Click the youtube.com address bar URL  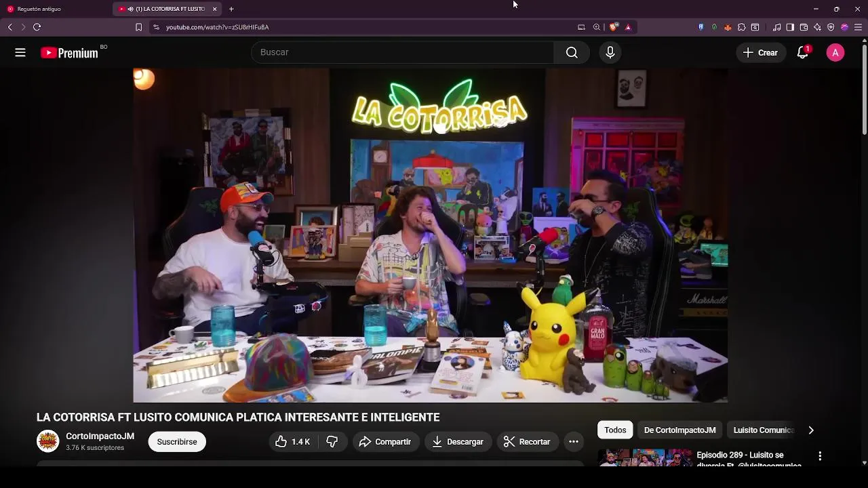[x=218, y=27]
